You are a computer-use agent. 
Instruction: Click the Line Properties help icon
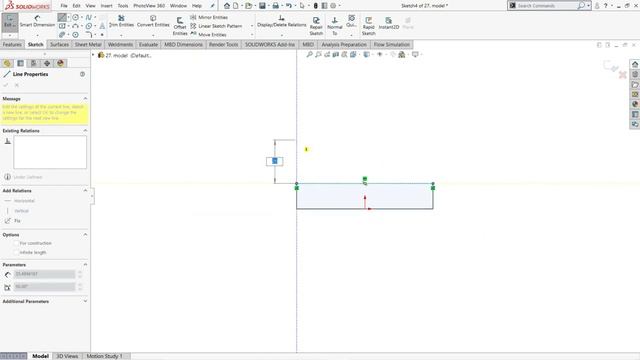tap(82, 74)
